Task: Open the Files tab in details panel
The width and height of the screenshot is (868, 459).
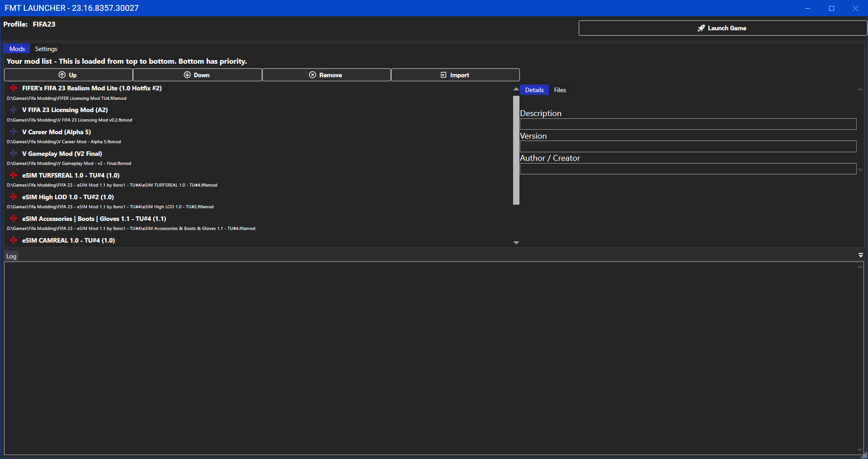Action: [560, 90]
